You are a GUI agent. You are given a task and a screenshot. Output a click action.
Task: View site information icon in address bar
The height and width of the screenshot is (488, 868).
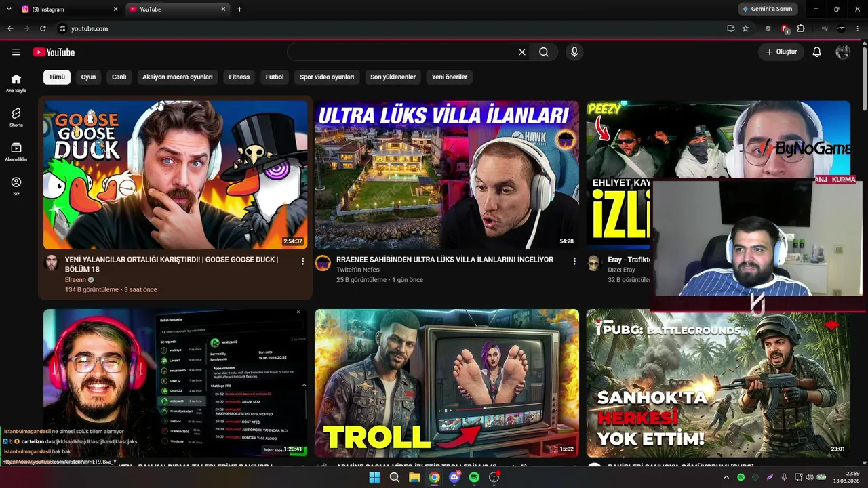point(62,28)
